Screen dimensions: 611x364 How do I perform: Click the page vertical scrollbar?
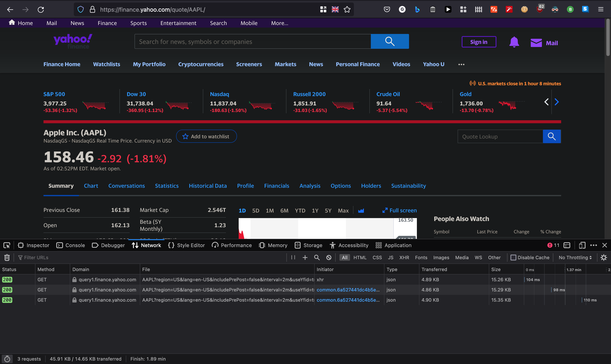click(x=608, y=37)
